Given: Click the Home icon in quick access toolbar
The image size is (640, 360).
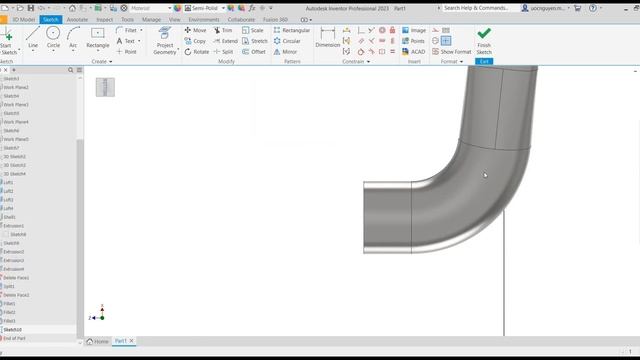Looking at the screenshot, I should (72, 8).
